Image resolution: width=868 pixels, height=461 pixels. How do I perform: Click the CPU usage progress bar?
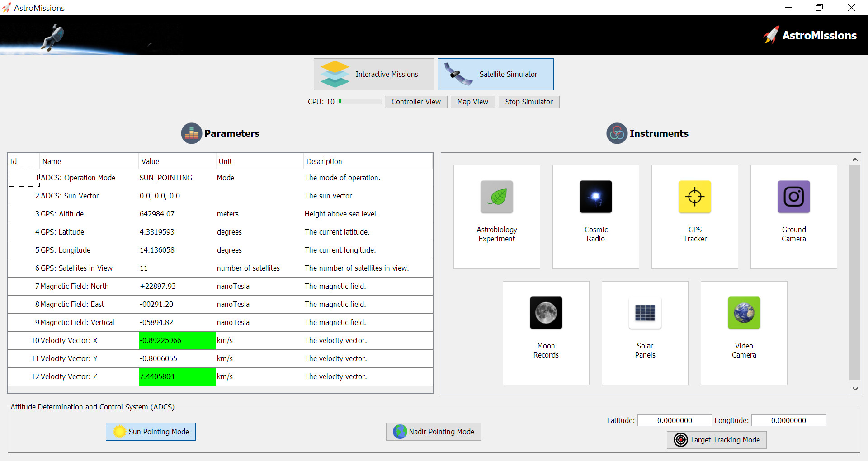tap(359, 102)
